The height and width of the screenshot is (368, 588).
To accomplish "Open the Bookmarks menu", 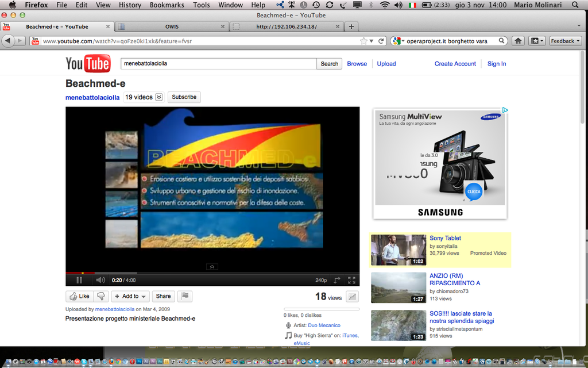I will pos(167,5).
